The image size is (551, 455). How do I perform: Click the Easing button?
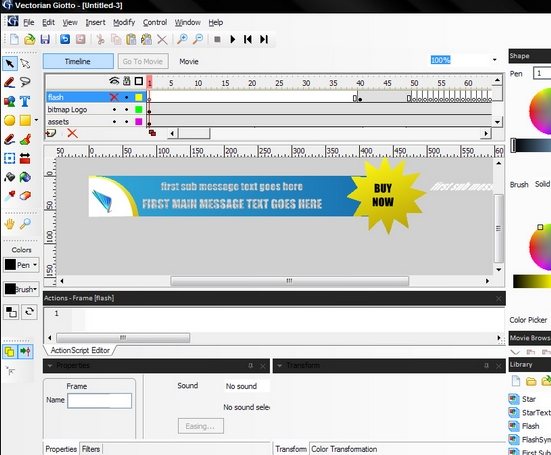[x=200, y=426]
